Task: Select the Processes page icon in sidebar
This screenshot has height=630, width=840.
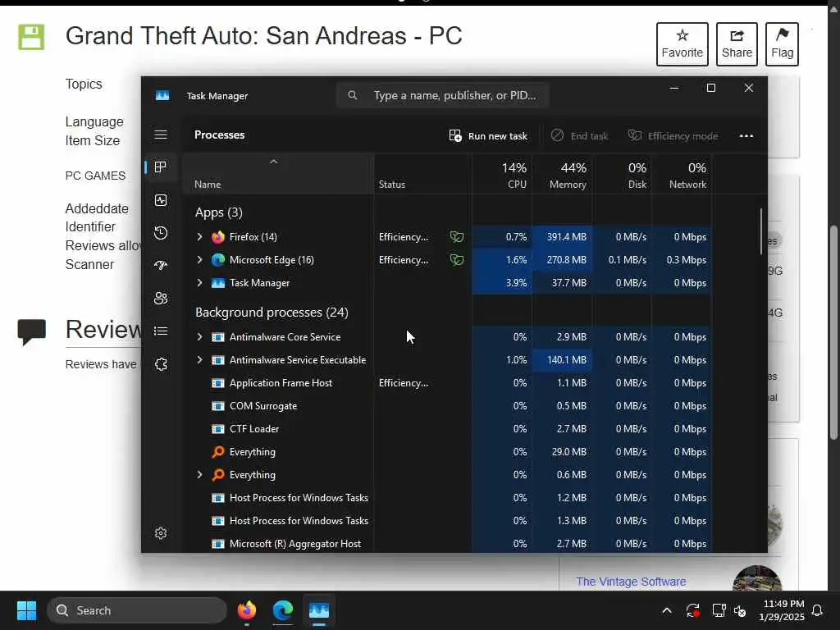Action: click(160, 167)
